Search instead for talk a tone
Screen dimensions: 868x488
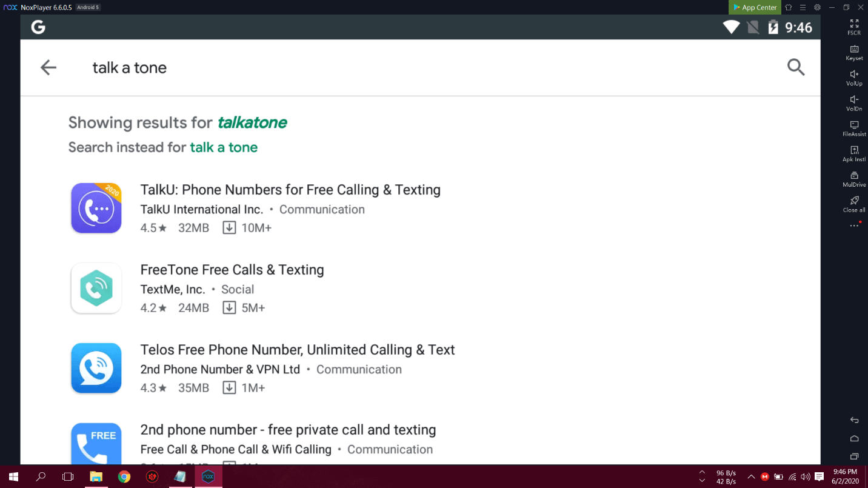(x=224, y=147)
